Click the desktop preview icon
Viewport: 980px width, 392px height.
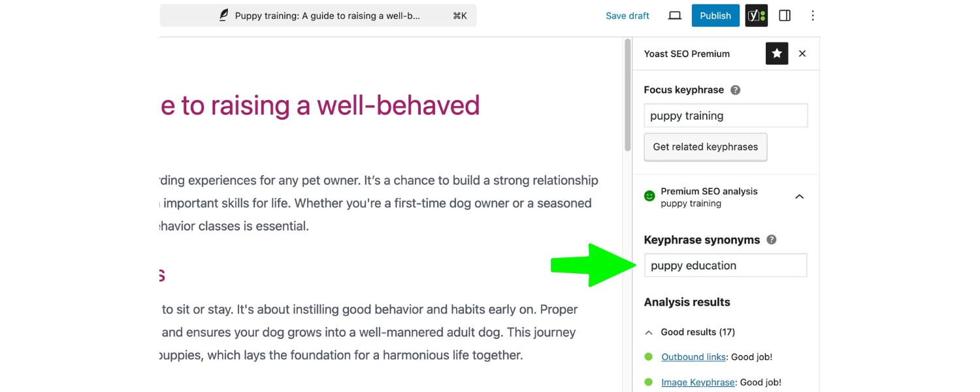(x=674, y=15)
